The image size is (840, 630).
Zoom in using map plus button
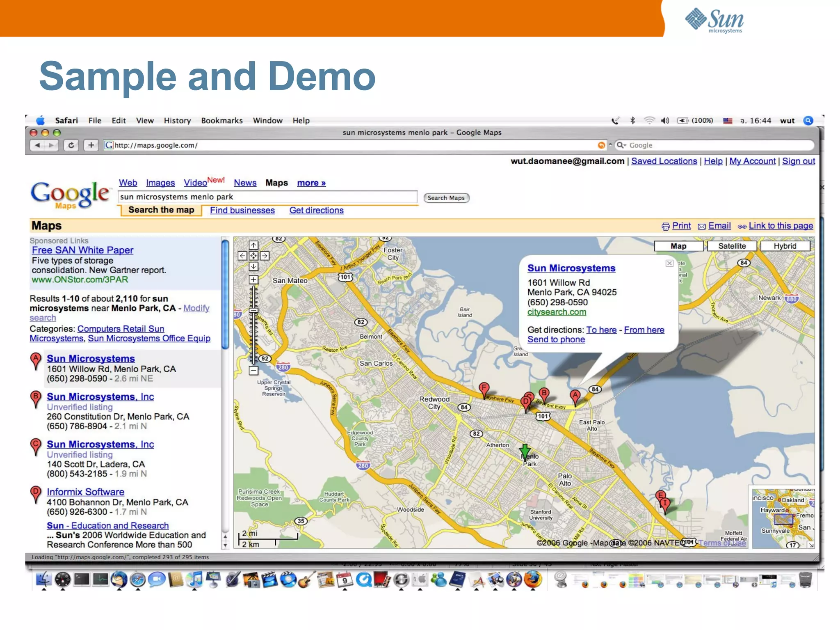(253, 280)
